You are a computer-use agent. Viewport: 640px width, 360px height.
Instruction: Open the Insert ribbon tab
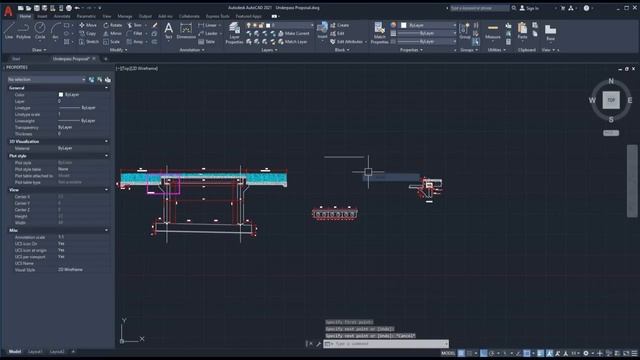pos(42,16)
